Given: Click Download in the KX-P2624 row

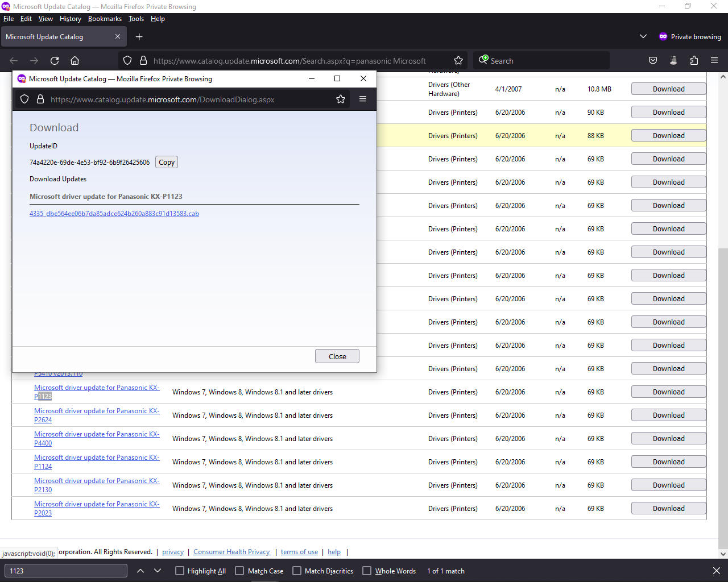Looking at the screenshot, I should pos(669,415).
